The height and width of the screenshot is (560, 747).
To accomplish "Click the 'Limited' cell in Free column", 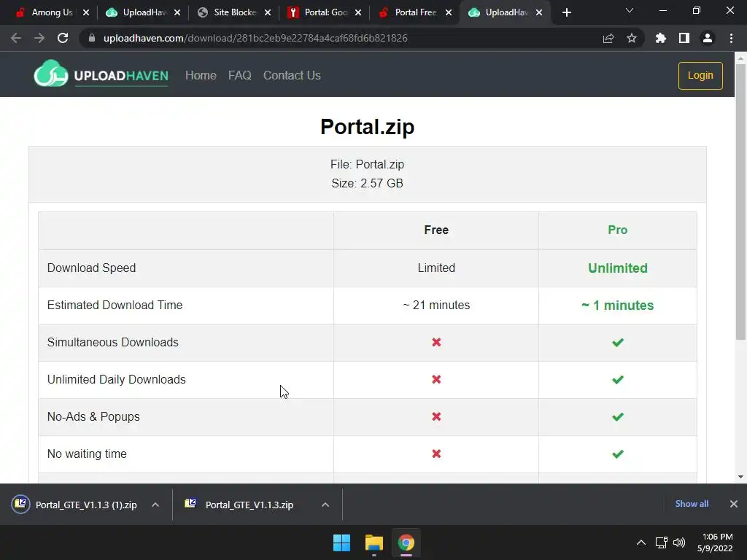I will point(436,268).
